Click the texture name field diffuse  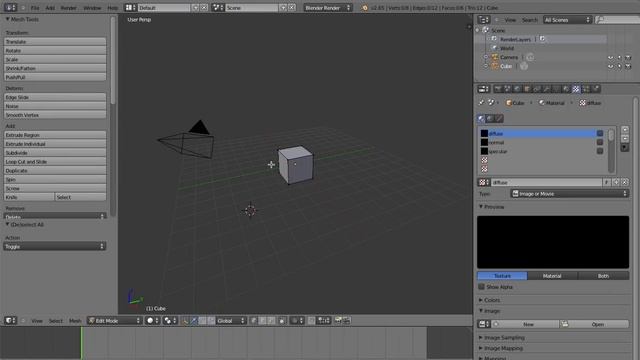tap(547, 182)
